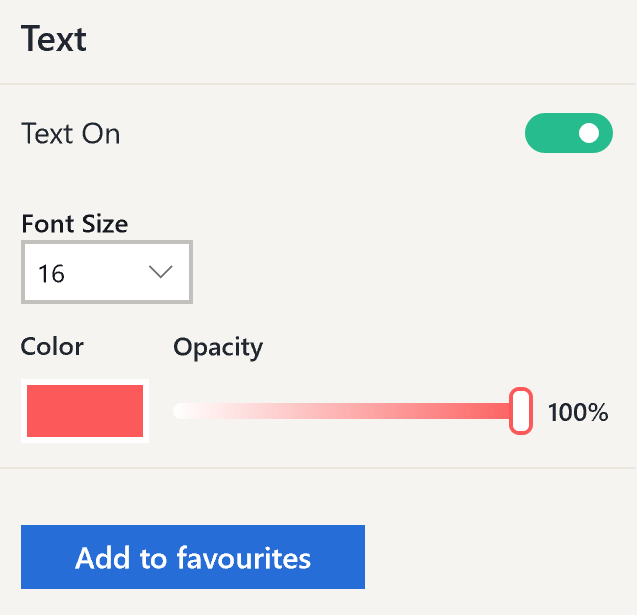This screenshot has height=615, width=637.
Task: Click the Opacity slider handle
Action: pyautogui.click(x=520, y=411)
